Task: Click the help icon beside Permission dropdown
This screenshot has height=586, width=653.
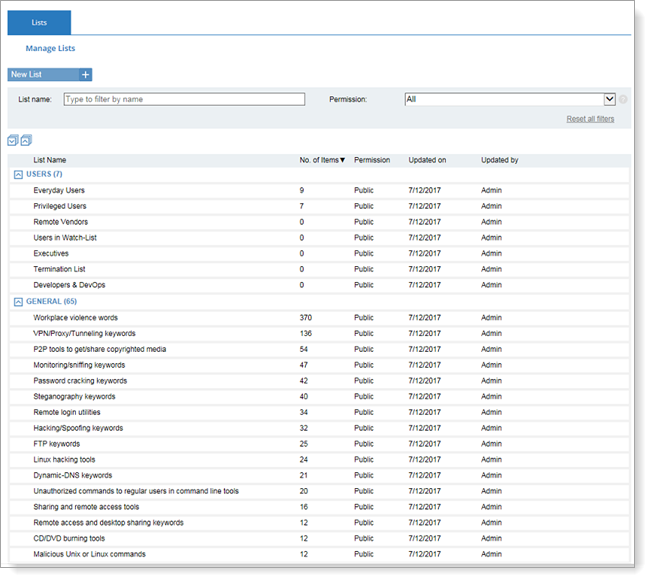Action: (623, 99)
